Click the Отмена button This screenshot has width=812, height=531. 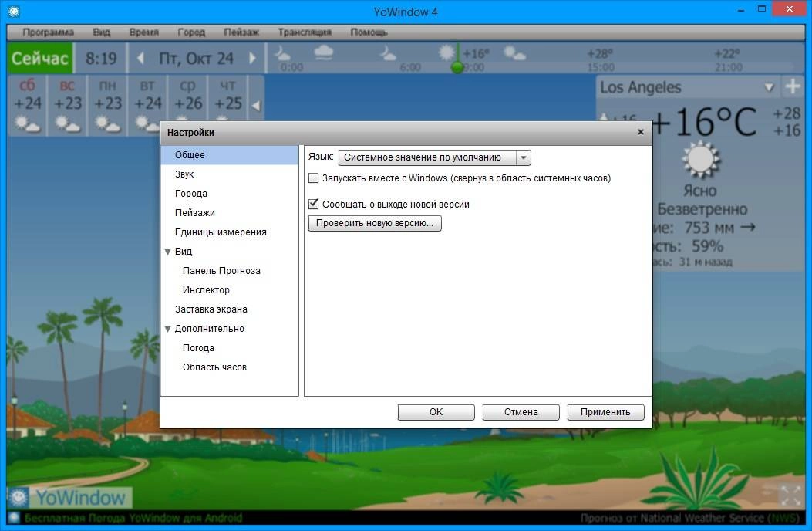pos(521,411)
